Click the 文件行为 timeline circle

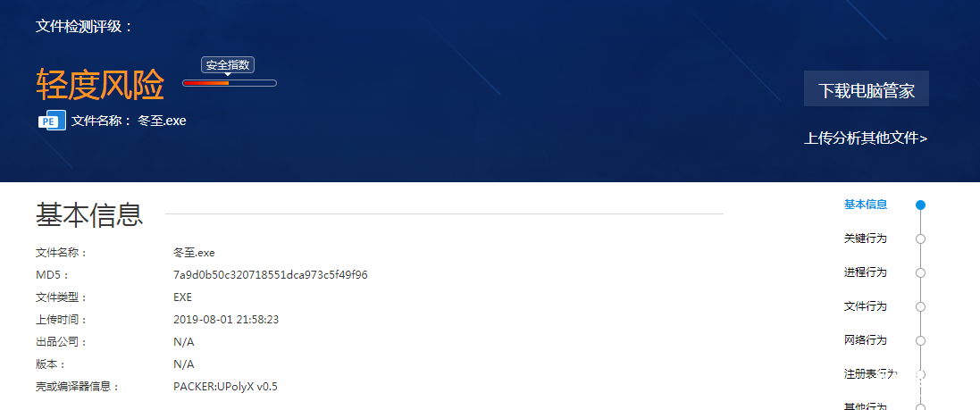920,307
